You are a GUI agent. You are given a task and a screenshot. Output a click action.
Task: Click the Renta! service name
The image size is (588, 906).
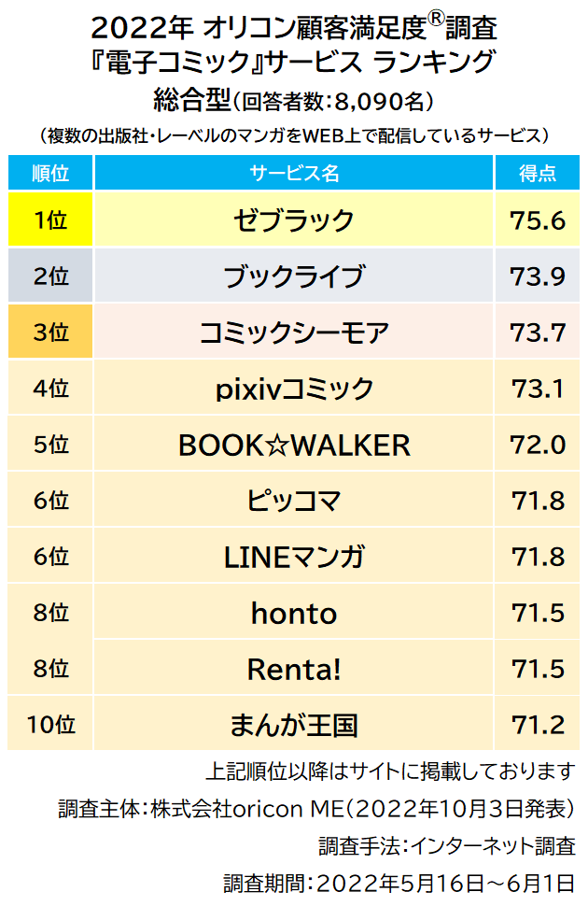point(294,669)
